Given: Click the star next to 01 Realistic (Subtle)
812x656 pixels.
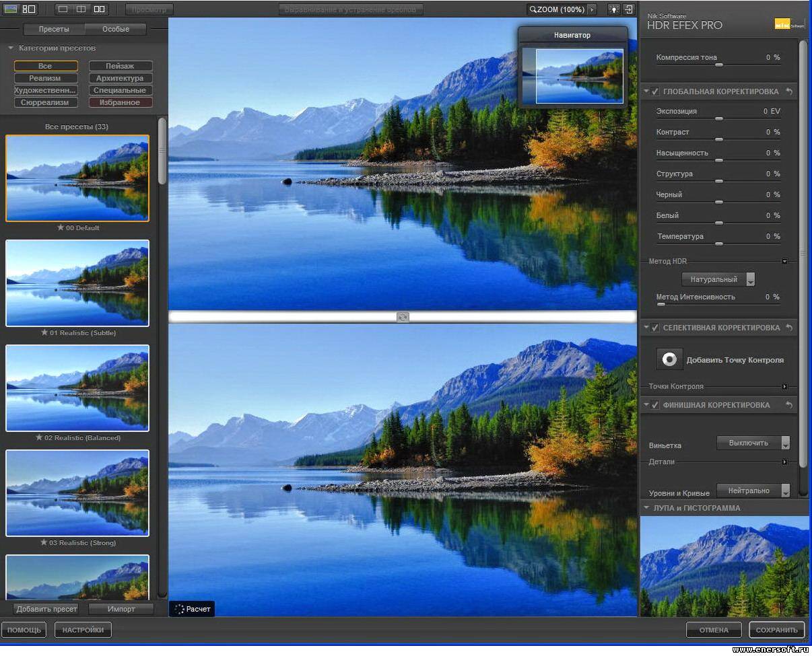Looking at the screenshot, I should coord(44,332).
